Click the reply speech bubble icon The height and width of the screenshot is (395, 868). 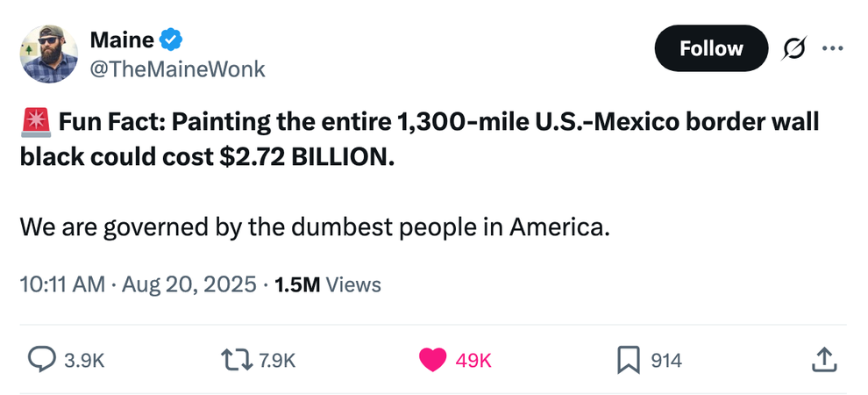43,359
